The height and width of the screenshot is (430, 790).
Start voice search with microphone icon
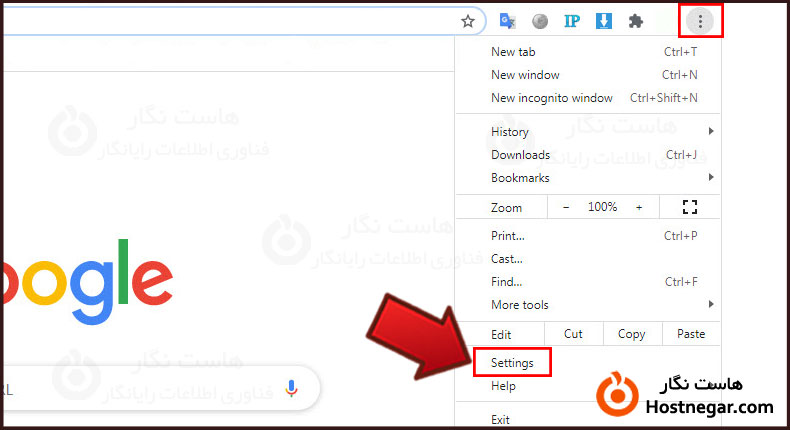pos(292,387)
